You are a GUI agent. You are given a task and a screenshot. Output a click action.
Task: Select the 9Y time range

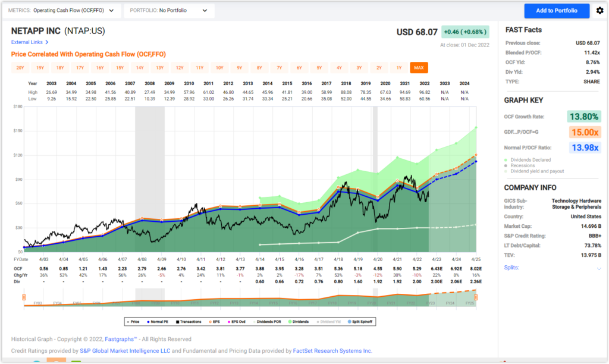coord(239,68)
